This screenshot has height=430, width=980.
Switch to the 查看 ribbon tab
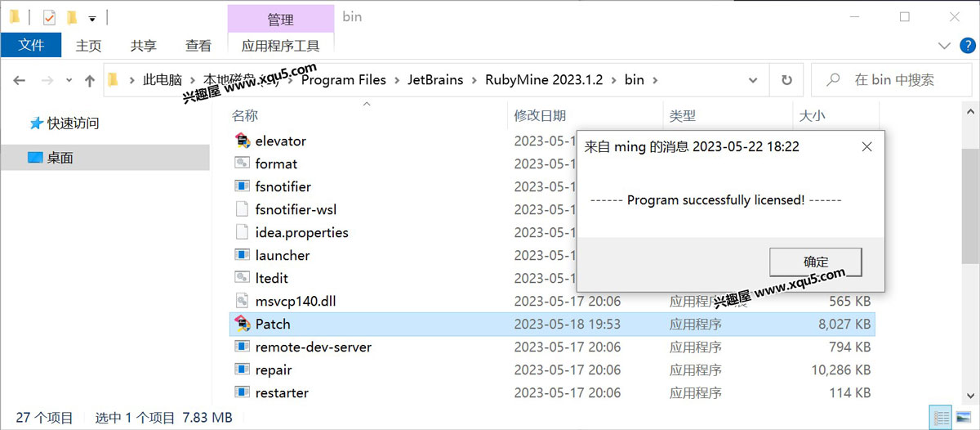[x=198, y=46]
